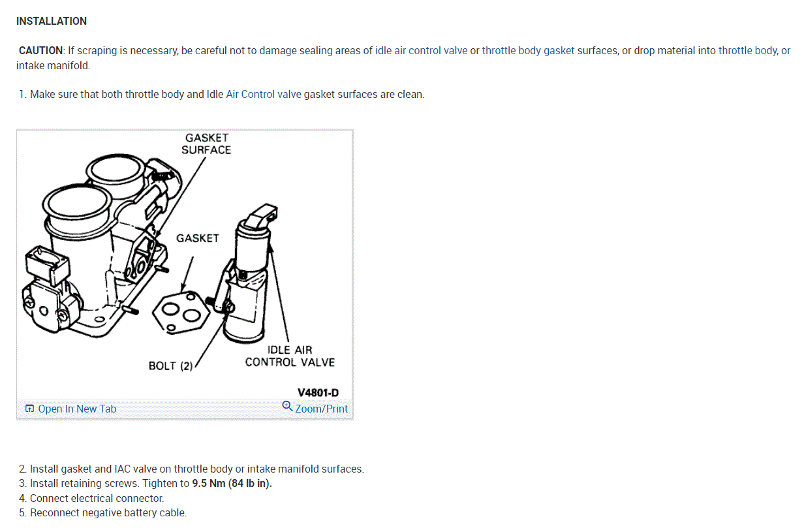Follow the 'throttle body gasket' link

528,50
